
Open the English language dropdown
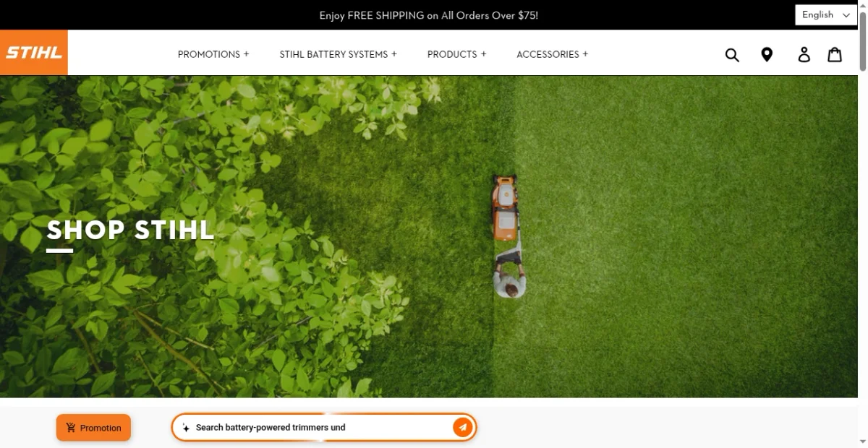click(x=825, y=15)
